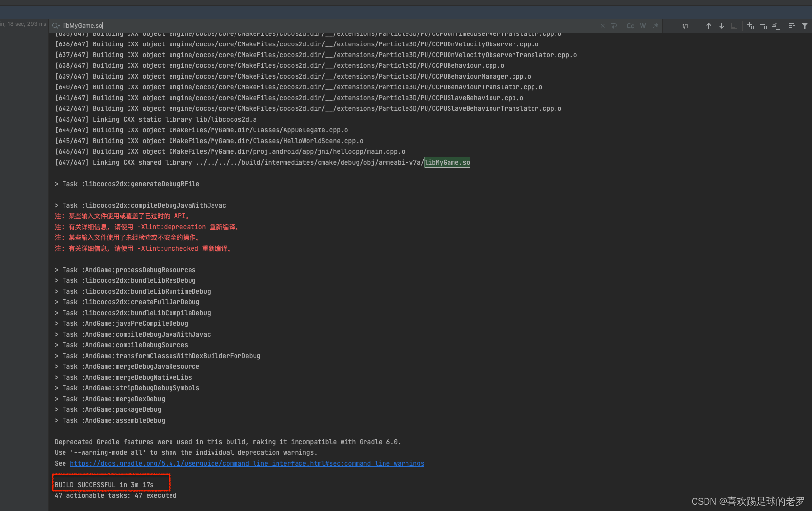Image resolution: width=812 pixels, height=511 pixels.
Task: Toggle Words (W) search option
Action: (643, 26)
